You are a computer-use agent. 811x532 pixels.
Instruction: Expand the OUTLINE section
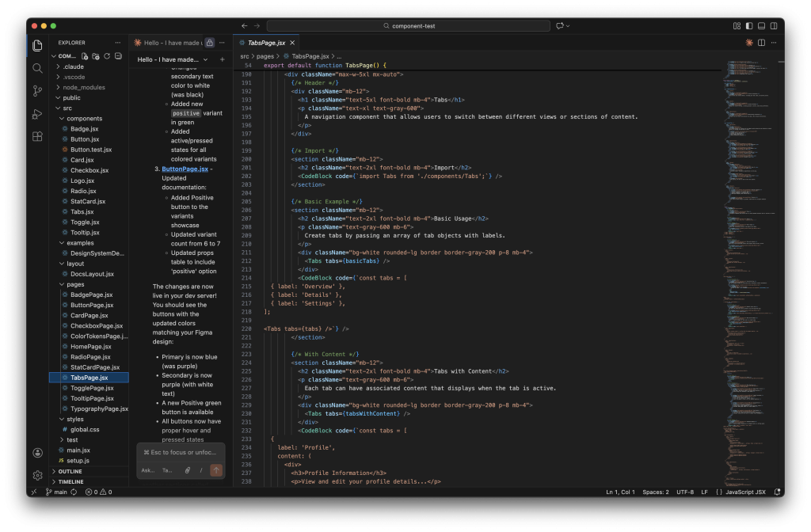click(70, 471)
